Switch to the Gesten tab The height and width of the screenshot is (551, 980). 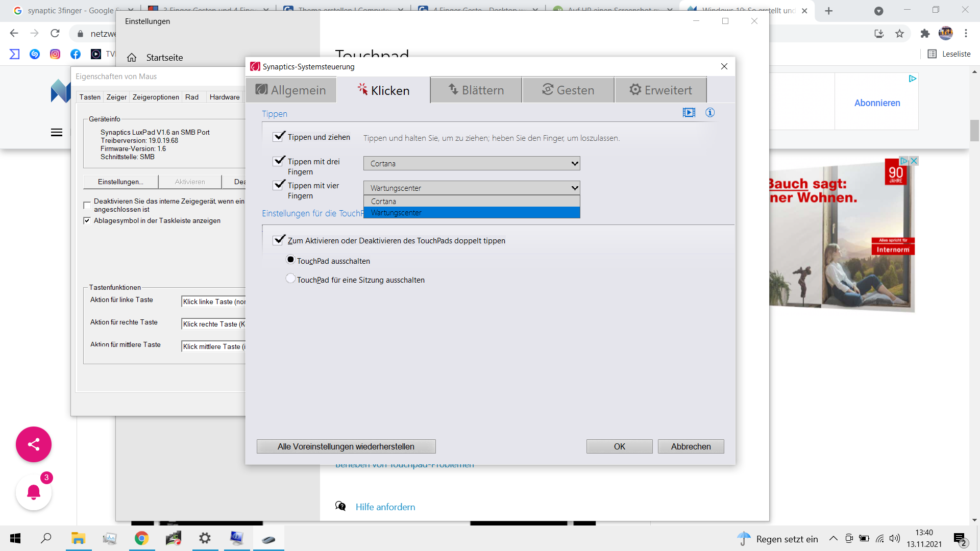click(x=568, y=90)
